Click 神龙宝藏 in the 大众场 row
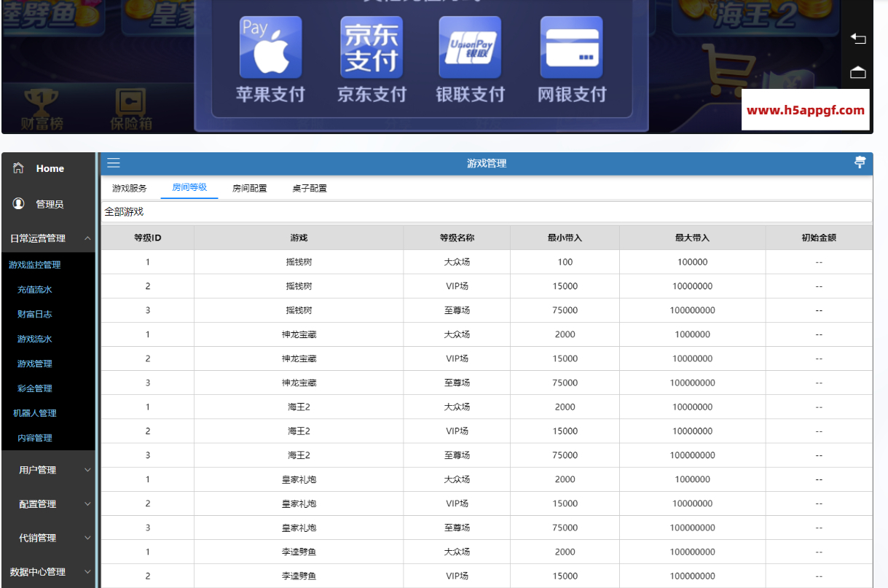888x588 pixels. click(299, 334)
